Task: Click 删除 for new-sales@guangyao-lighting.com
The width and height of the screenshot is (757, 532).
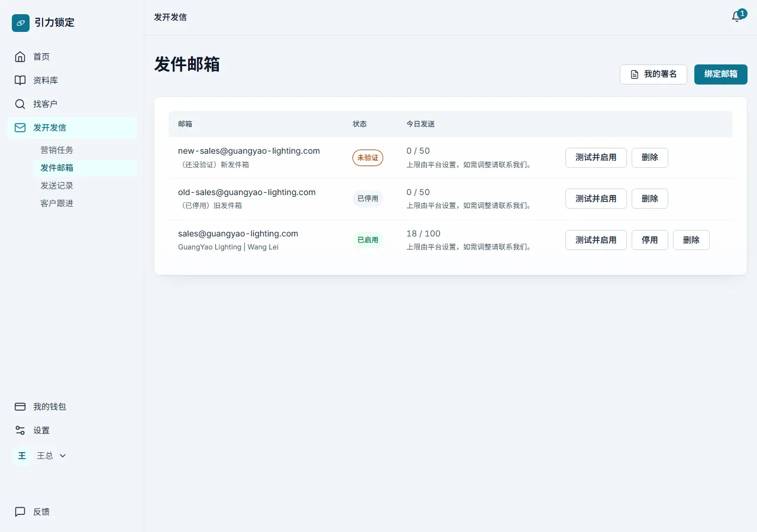Action: [x=650, y=158]
